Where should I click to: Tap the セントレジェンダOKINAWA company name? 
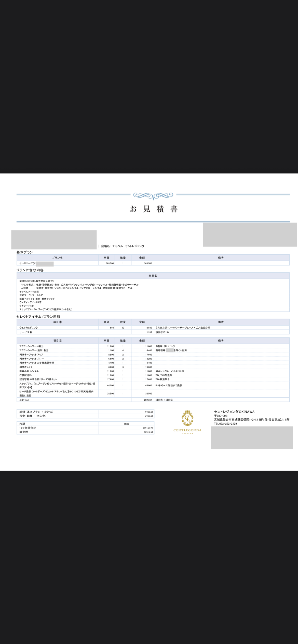click(234, 412)
